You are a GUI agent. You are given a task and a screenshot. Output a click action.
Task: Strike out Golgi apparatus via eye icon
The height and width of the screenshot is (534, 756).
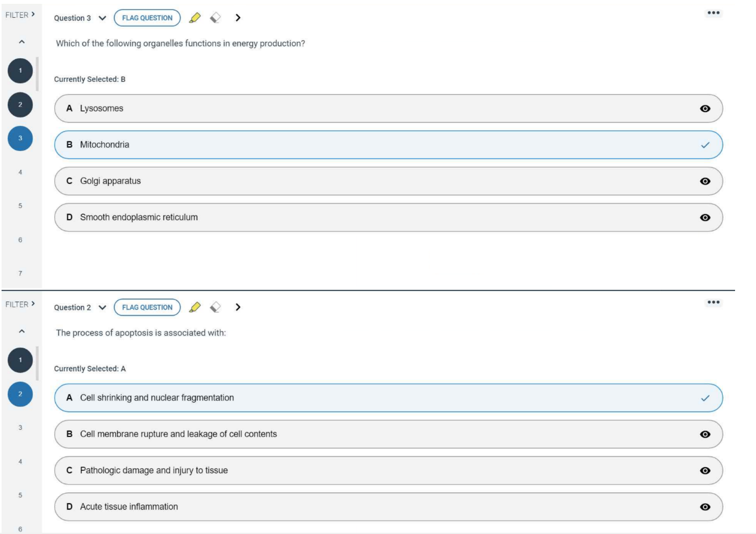705,181
